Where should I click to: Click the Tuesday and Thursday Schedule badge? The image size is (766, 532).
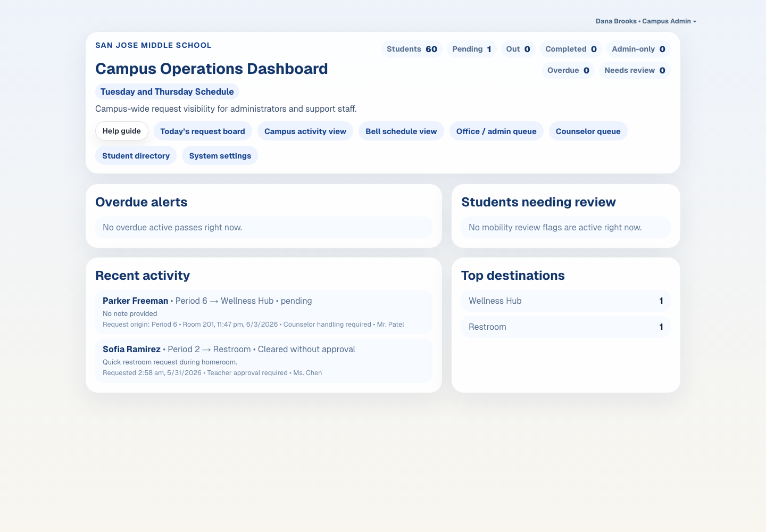click(x=167, y=92)
